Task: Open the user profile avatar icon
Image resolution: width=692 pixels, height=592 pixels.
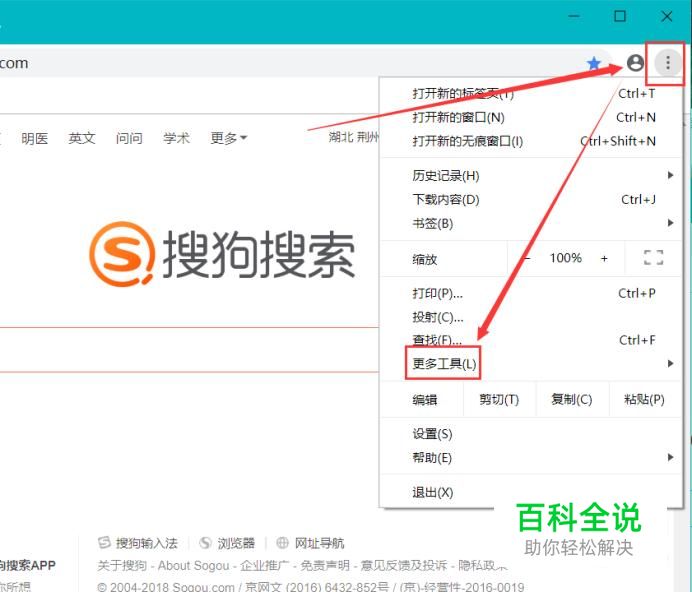Action: (635, 63)
